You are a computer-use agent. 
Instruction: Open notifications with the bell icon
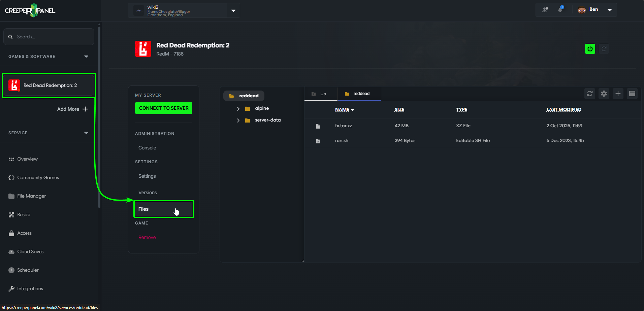point(560,9)
